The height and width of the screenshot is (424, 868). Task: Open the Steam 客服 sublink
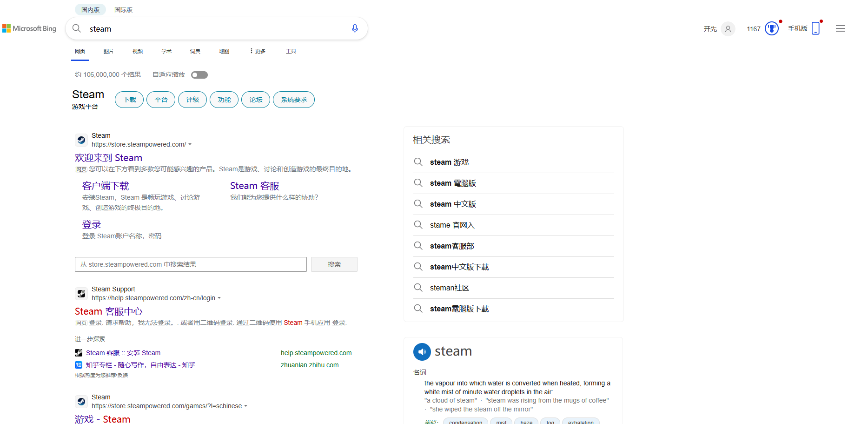coord(255,186)
